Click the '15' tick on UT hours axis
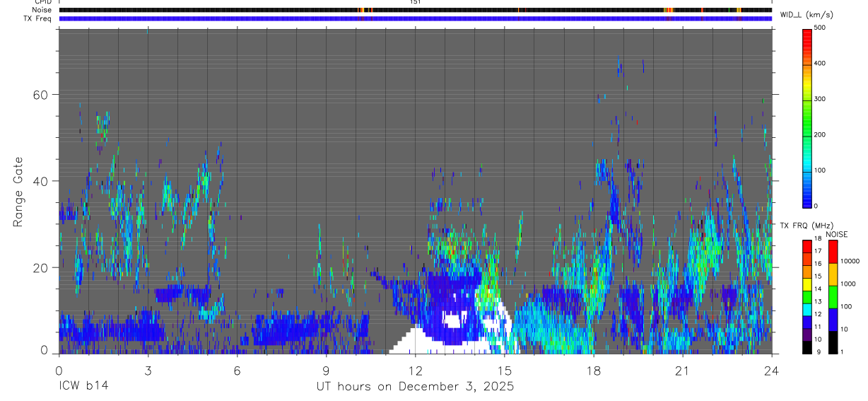868x401 pixels. click(504, 370)
